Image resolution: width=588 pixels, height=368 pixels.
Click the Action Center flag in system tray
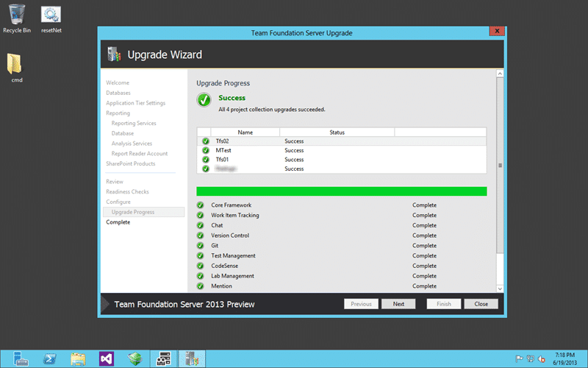click(519, 359)
